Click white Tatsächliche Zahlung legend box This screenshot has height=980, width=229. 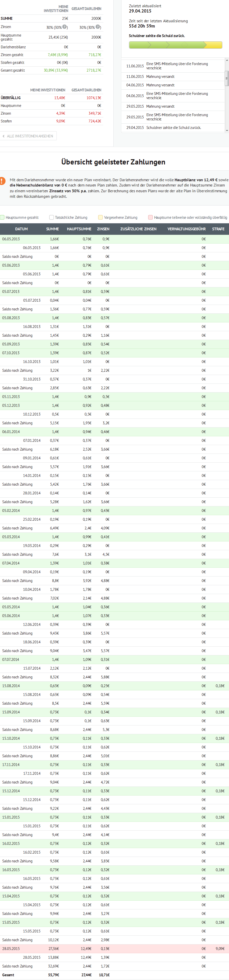(51, 218)
